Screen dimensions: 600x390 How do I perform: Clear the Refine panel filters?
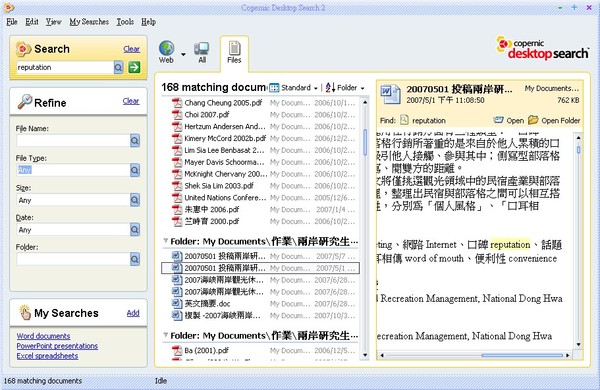[x=131, y=101]
